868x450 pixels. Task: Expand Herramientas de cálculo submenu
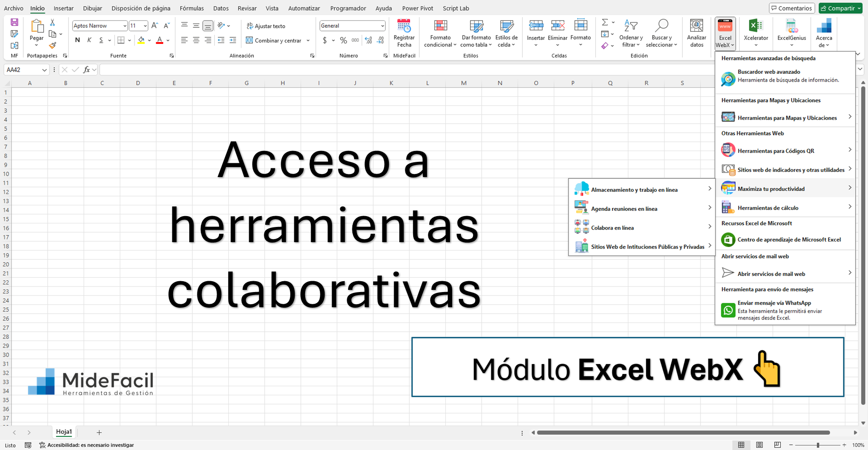[x=785, y=207]
